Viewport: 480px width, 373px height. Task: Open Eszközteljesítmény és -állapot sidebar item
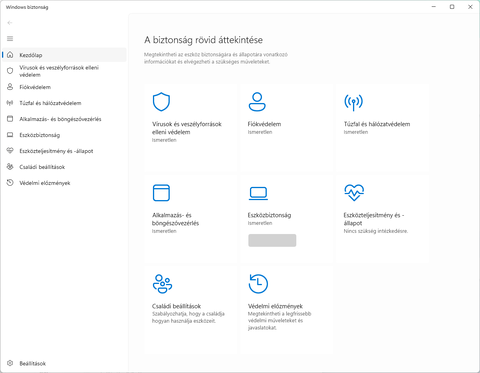[x=64, y=151]
